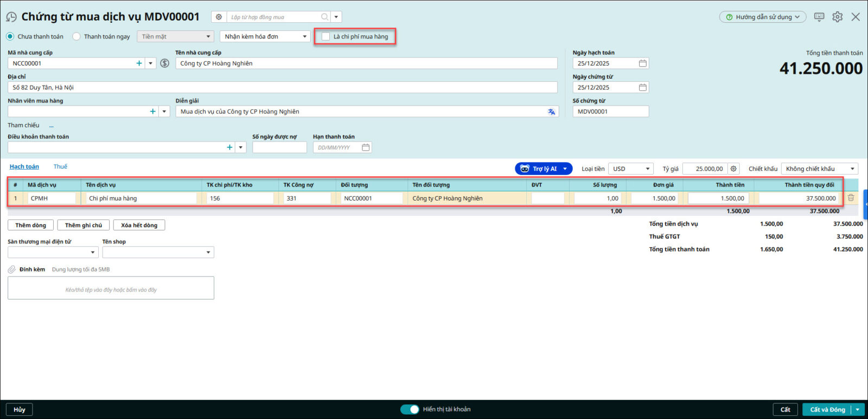868x419 pixels.
Task: Select the Thanh toán ngay radio option
Action: [x=76, y=36]
